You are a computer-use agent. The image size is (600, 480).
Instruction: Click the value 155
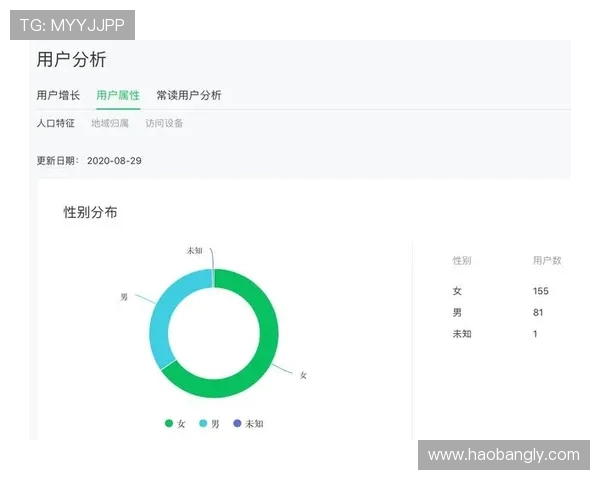[x=541, y=291]
